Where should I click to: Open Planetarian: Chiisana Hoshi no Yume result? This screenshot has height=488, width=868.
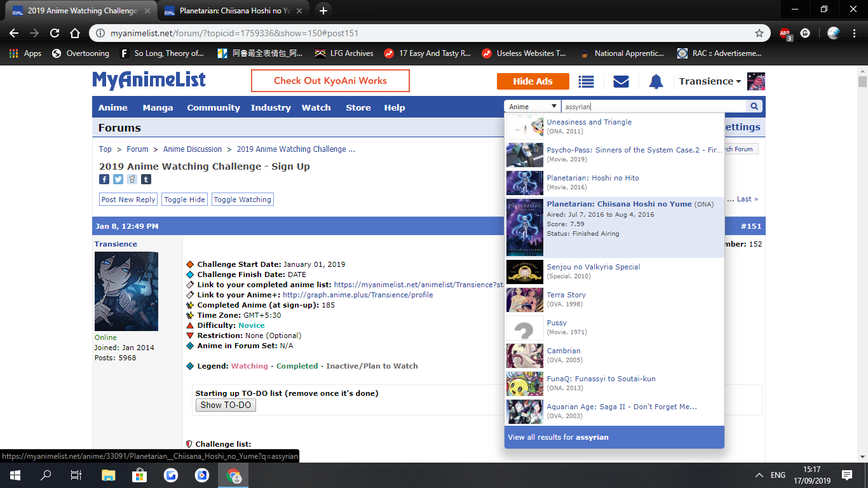tap(614, 227)
